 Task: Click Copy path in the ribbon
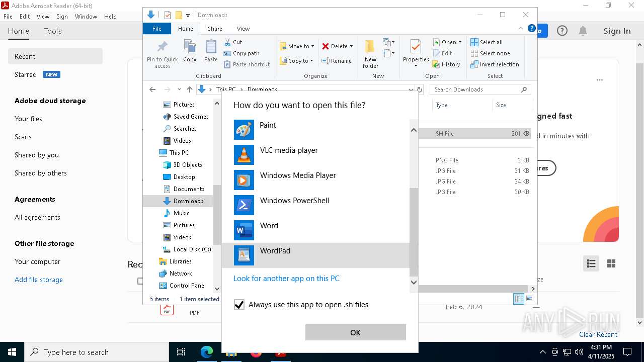point(242,53)
